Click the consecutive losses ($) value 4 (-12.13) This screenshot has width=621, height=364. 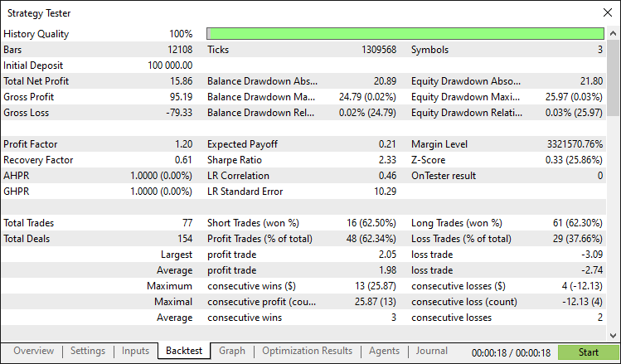582,286
